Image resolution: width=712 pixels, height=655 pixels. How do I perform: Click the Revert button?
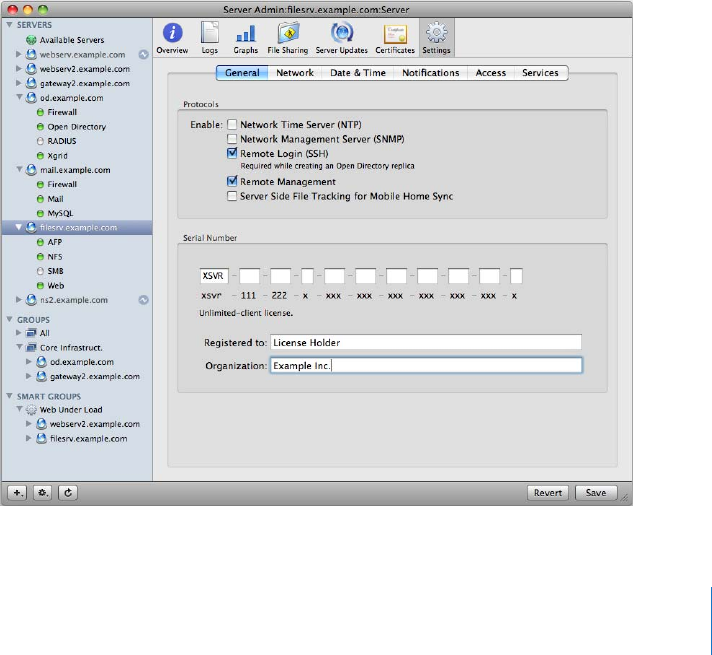pyautogui.click(x=548, y=493)
